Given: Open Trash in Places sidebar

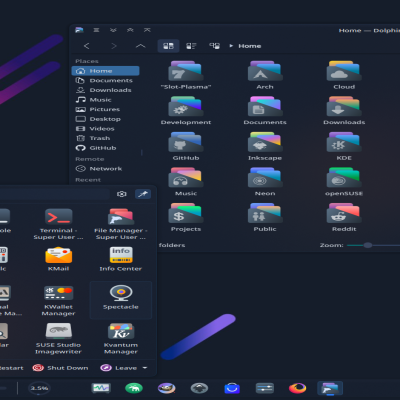Looking at the screenshot, I should pos(106,138).
